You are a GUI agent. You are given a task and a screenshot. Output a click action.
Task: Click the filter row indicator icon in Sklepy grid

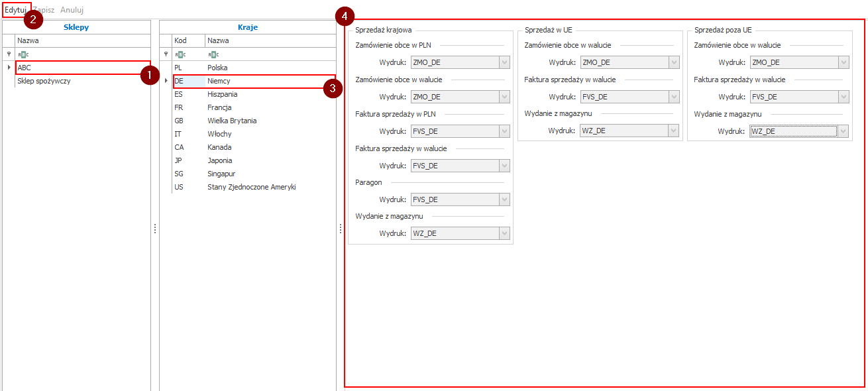pos(9,54)
